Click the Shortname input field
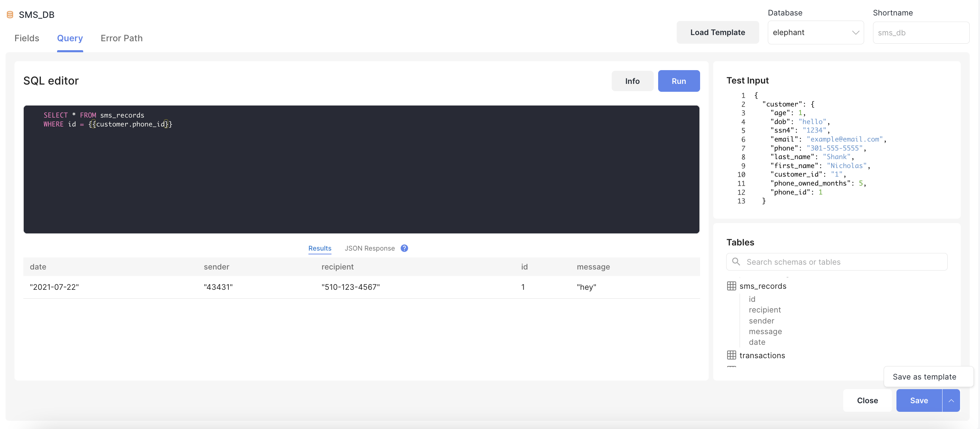980x429 pixels. [x=921, y=33]
